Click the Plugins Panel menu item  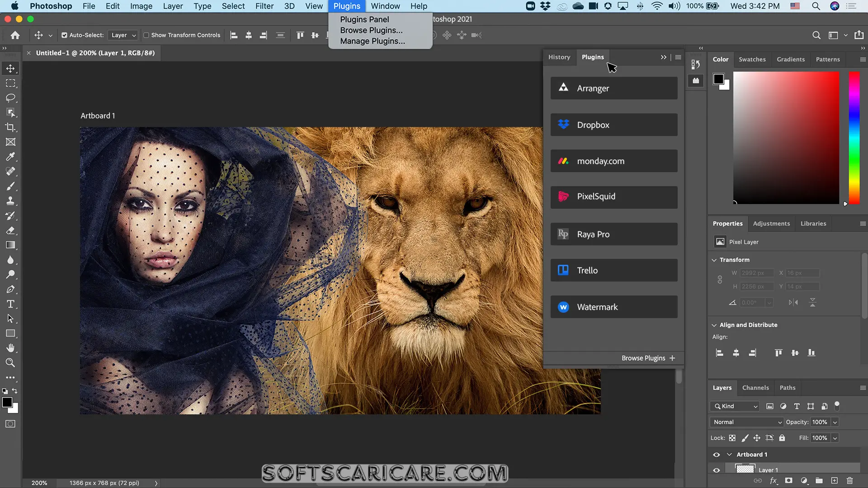pyautogui.click(x=365, y=19)
